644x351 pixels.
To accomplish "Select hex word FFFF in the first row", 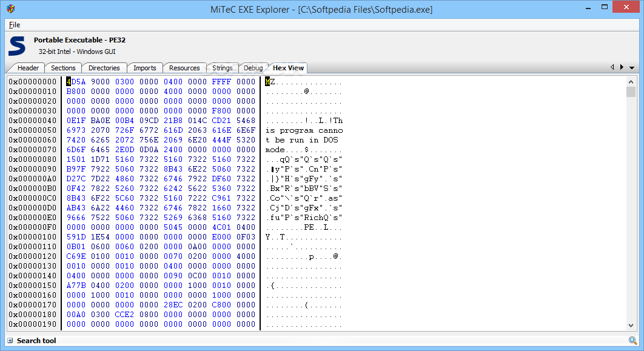I will pyautogui.click(x=221, y=82).
